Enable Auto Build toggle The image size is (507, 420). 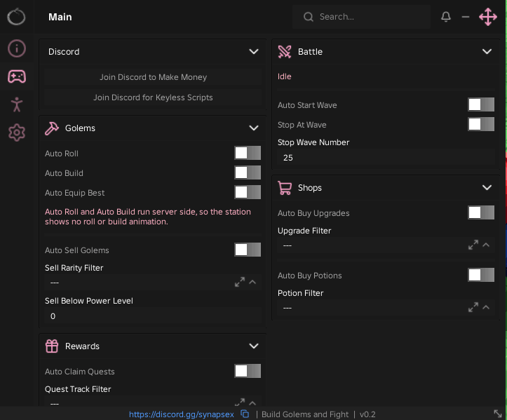click(x=248, y=172)
